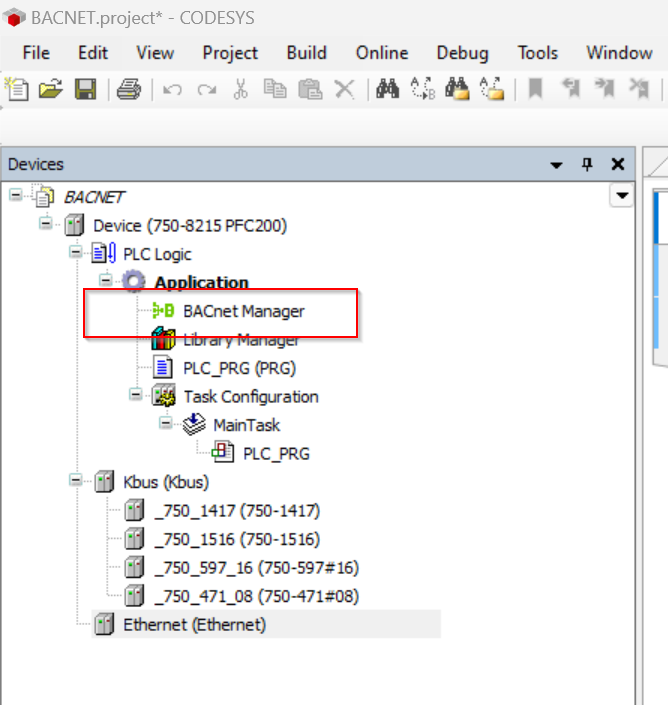Open the Debug menu

(463, 53)
